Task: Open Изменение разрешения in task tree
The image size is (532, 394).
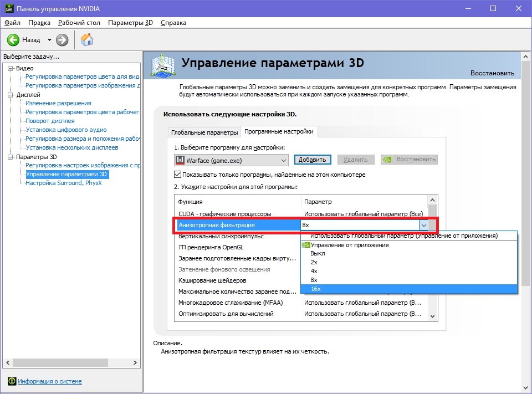Action: 58,103
